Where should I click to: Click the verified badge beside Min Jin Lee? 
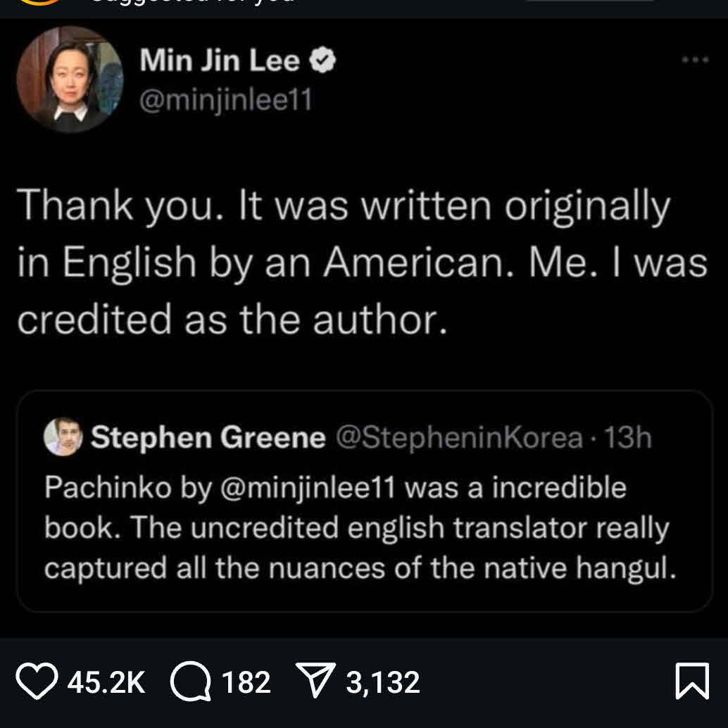tap(323, 62)
